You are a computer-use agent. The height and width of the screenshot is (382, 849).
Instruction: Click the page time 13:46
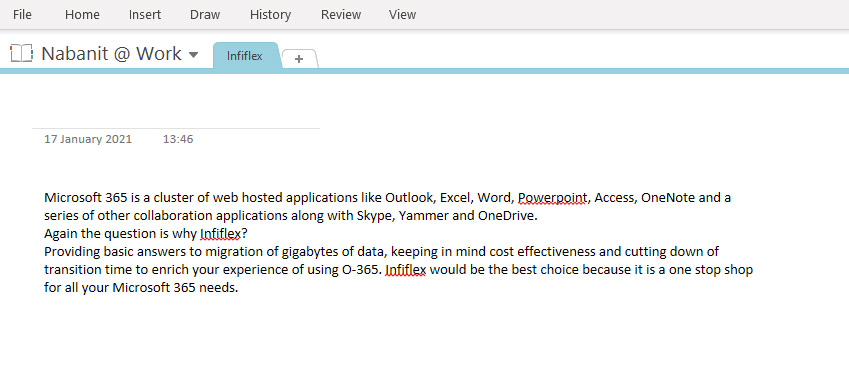(x=178, y=139)
